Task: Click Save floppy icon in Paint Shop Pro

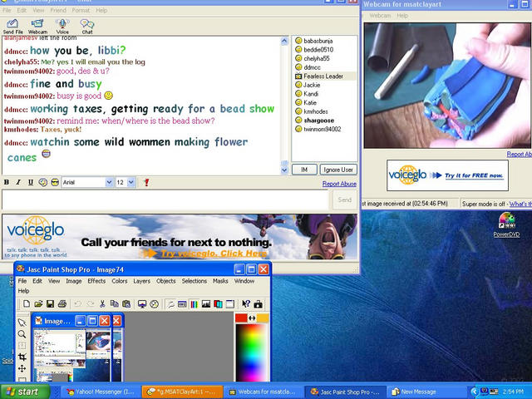Action: pyautogui.click(x=50, y=304)
